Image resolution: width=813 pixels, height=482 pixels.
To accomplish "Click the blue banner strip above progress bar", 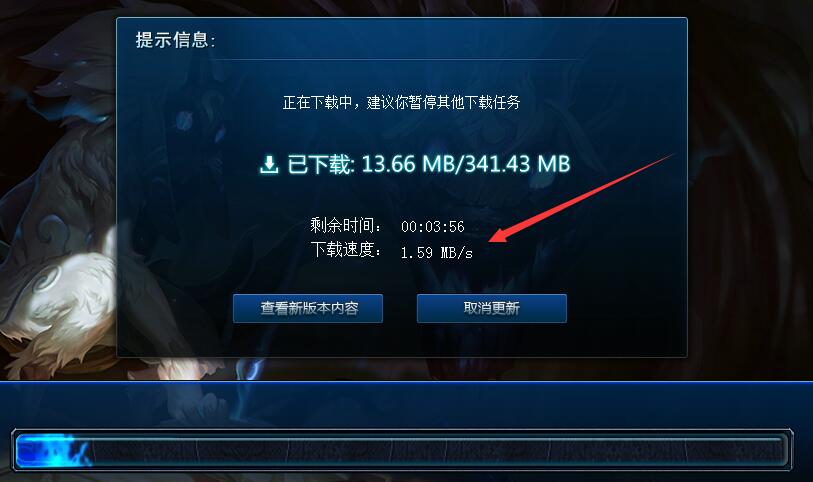I will [406, 404].
